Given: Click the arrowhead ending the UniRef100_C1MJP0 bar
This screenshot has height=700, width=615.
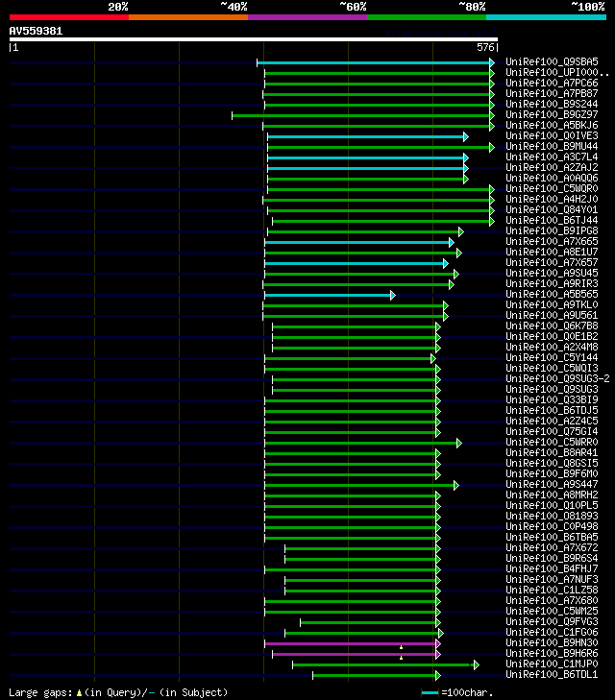Looking at the screenshot, I should (476, 665).
